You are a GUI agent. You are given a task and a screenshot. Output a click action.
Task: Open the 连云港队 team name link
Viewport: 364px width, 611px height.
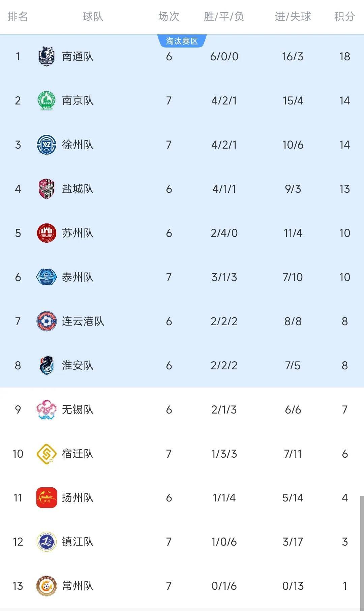pyautogui.click(x=83, y=321)
